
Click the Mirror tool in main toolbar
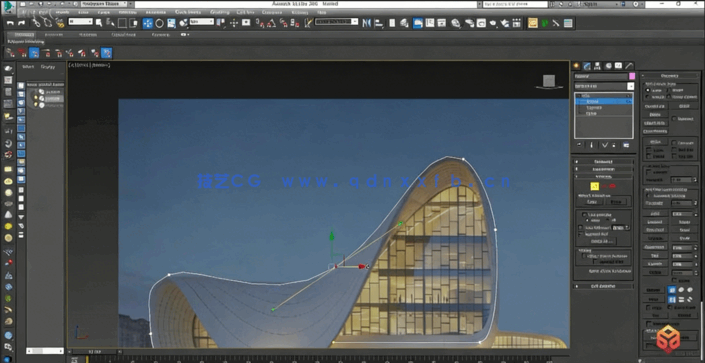pos(367,23)
